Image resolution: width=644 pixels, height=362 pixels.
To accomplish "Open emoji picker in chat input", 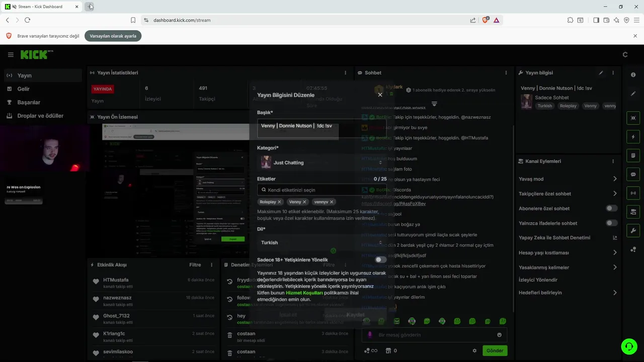I will pyautogui.click(x=499, y=335).
